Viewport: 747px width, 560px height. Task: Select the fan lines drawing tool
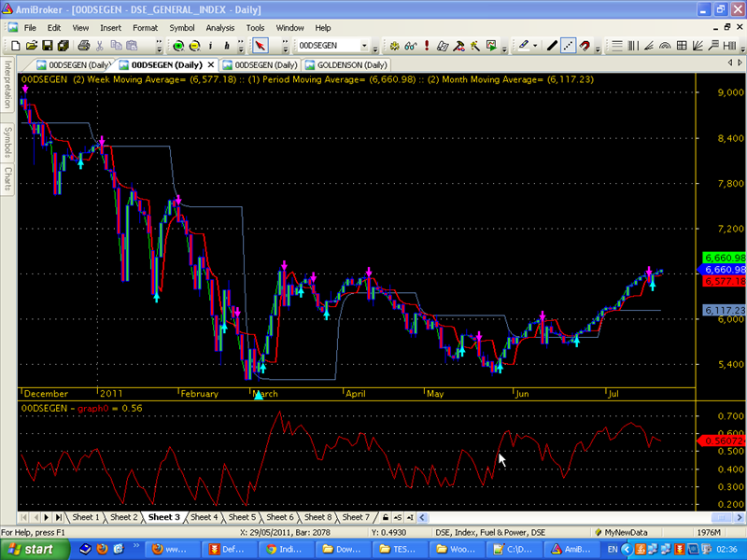click(649, 46)
